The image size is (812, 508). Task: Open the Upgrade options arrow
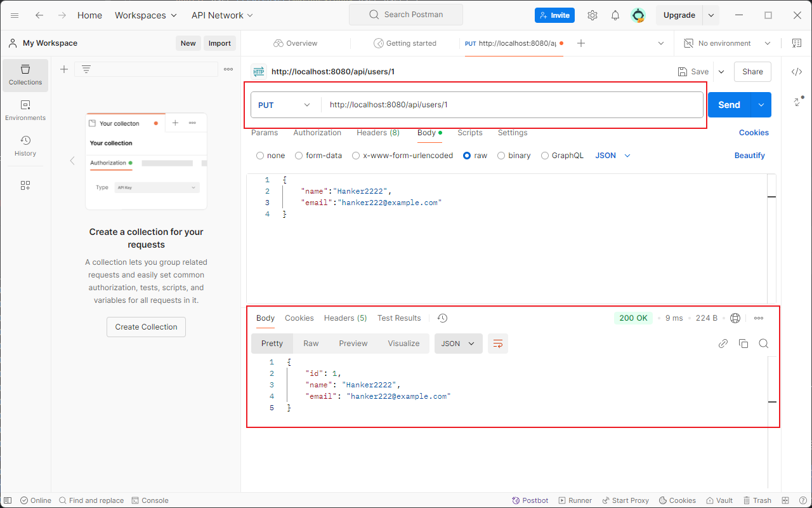(x=711, y=15)
